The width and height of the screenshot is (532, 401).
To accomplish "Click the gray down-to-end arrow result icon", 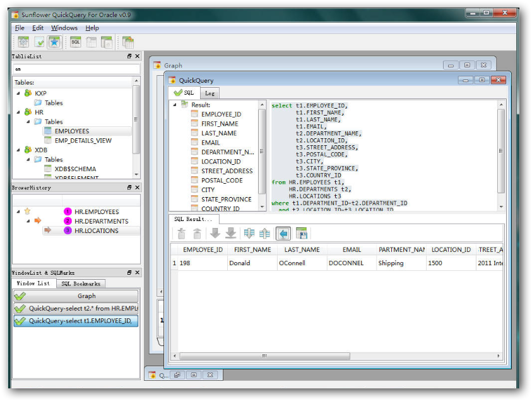I will (x=231, y=233).
